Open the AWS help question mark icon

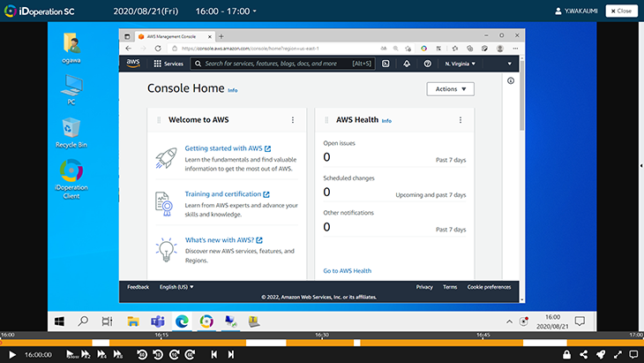pos(428,64)
